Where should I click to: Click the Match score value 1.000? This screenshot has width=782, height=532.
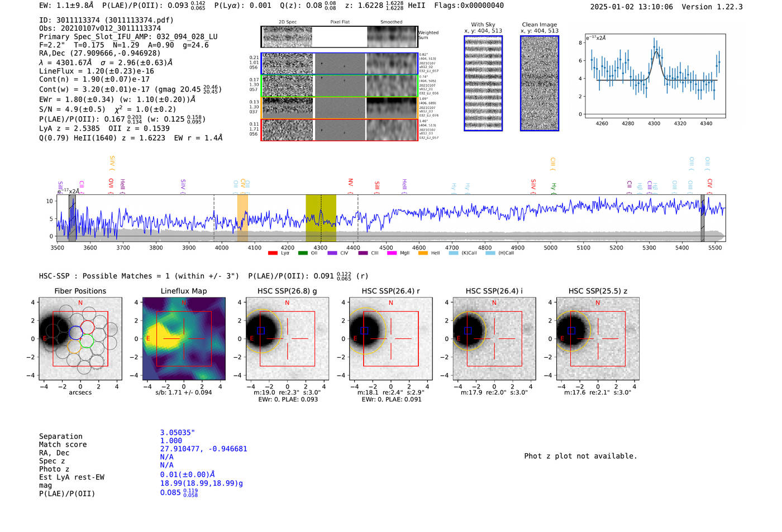171,440
